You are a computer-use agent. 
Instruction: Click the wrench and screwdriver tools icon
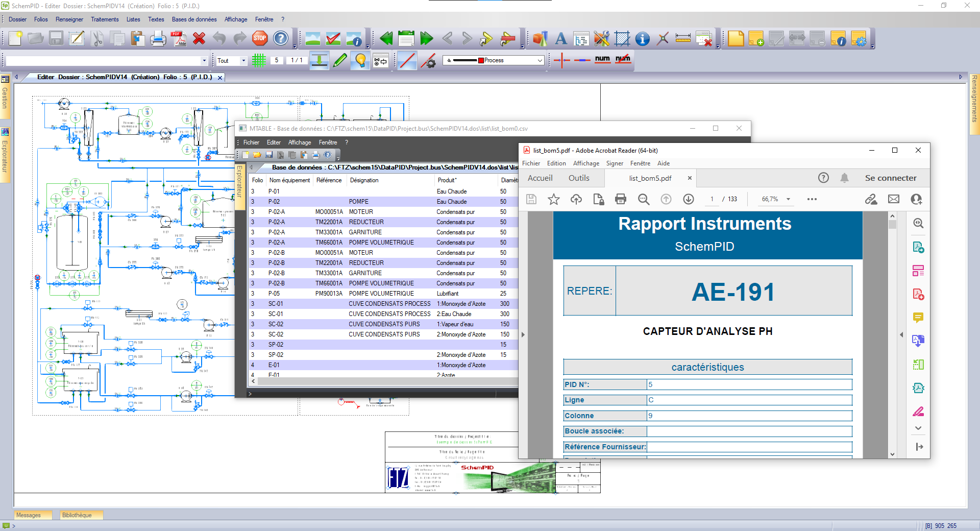[602, 38]
